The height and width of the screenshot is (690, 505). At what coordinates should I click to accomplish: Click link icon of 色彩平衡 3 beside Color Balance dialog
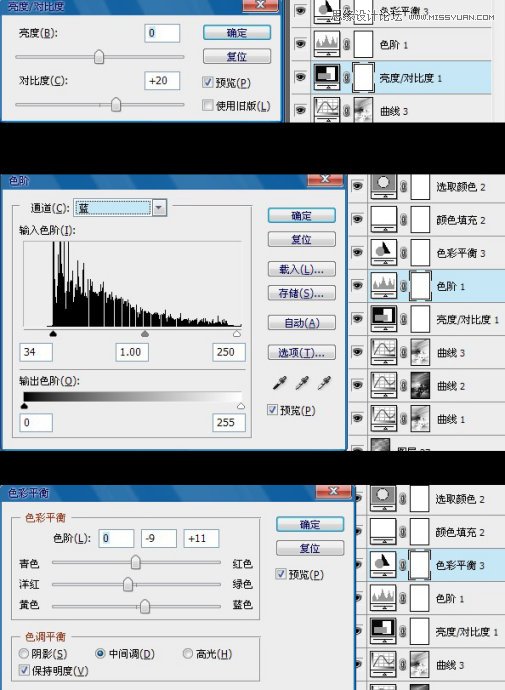(403, 565)
